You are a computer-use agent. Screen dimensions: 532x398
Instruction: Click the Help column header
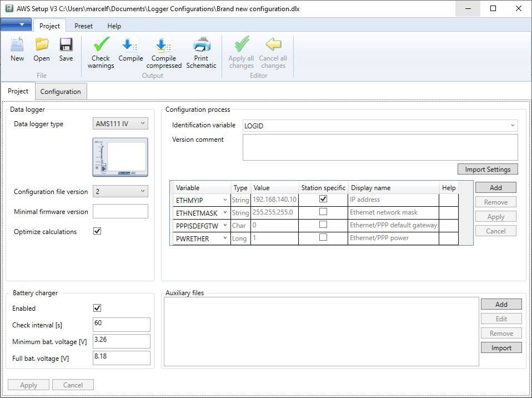(449, 188)
